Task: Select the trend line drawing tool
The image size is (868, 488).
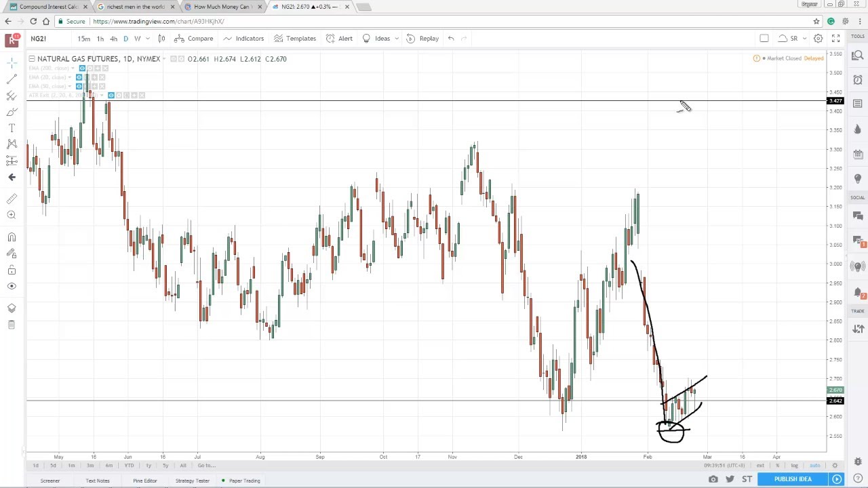Action: point(12,80)
